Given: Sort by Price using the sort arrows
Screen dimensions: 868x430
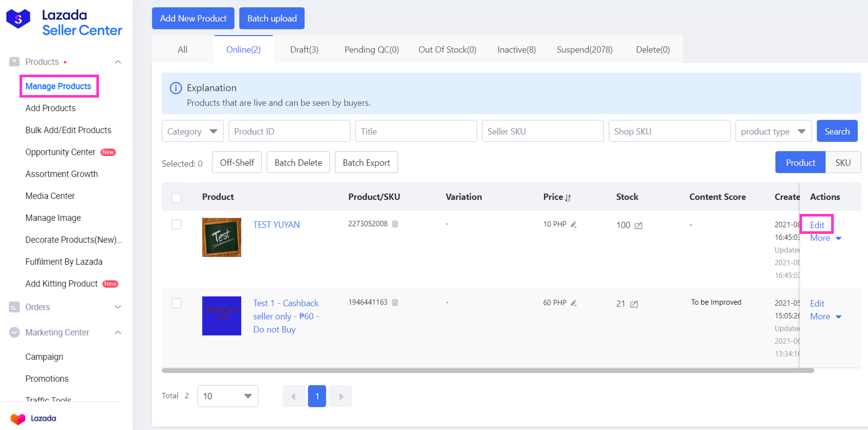Looking at the screenshot, I should click(x=568, y=198).
